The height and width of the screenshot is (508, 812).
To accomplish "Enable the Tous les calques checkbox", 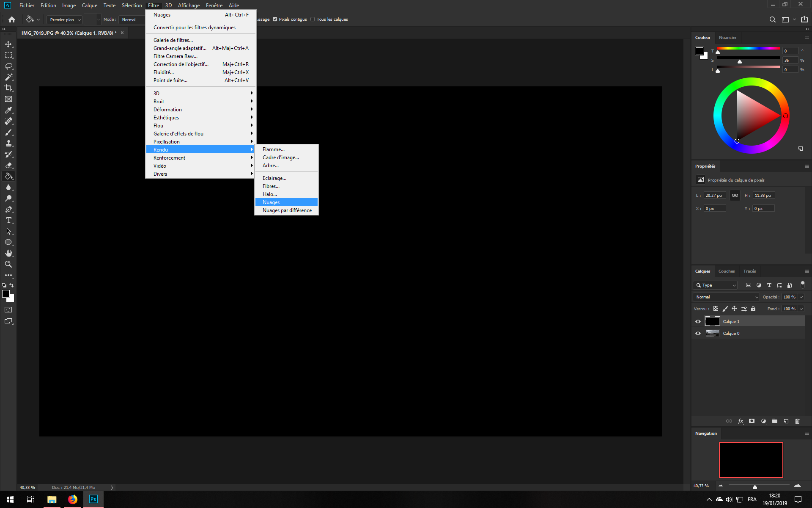I will (x=313, y=19).
